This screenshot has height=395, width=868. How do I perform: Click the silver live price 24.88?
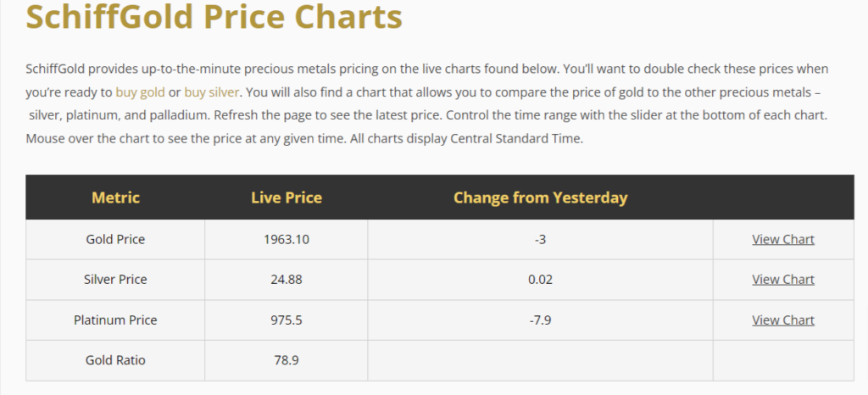[x=287, y=279]
